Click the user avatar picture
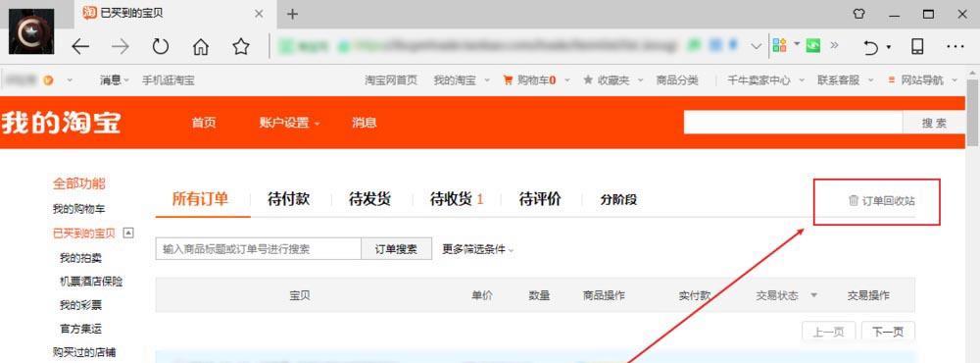Screen dimensions: 980x363 tap(31, 31)
